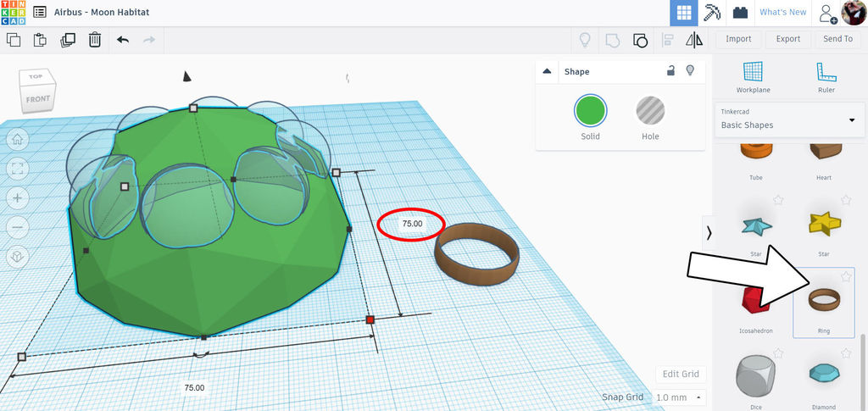Collapse the shapes side panel chevron
Screen dimensions: 868x411
point(709,233)
